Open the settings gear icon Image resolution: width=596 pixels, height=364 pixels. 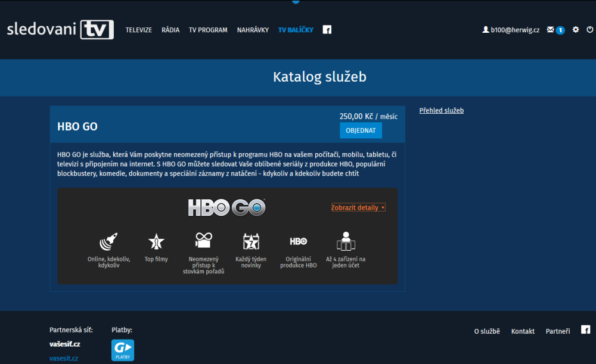point(576,30)
